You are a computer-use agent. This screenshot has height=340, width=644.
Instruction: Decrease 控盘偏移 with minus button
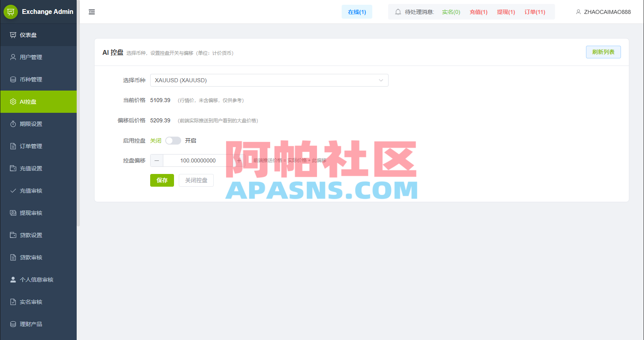coord(157,160)
